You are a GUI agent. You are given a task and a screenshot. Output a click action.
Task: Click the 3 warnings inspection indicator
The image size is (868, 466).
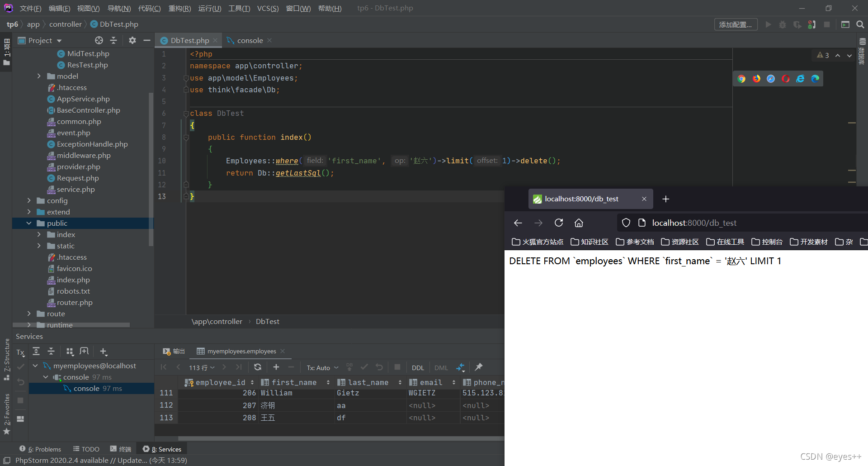pos(823,55)
